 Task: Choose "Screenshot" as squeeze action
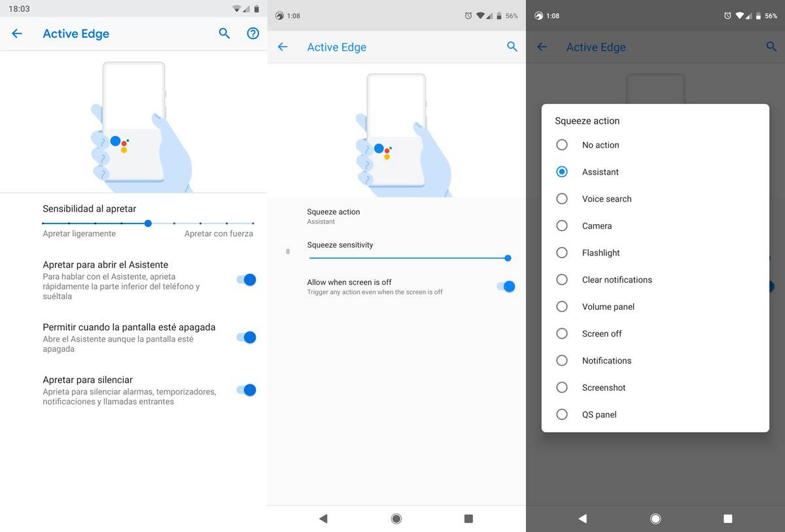coord(603,388)
